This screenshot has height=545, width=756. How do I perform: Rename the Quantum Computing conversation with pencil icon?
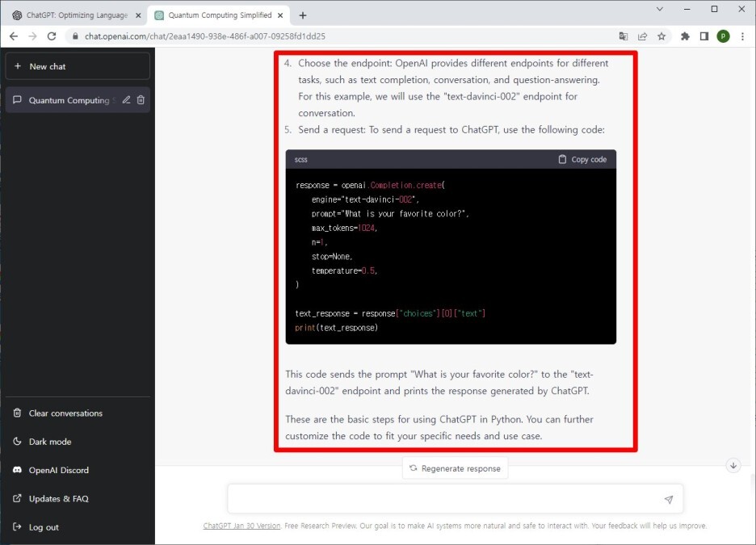coord(126,100)
